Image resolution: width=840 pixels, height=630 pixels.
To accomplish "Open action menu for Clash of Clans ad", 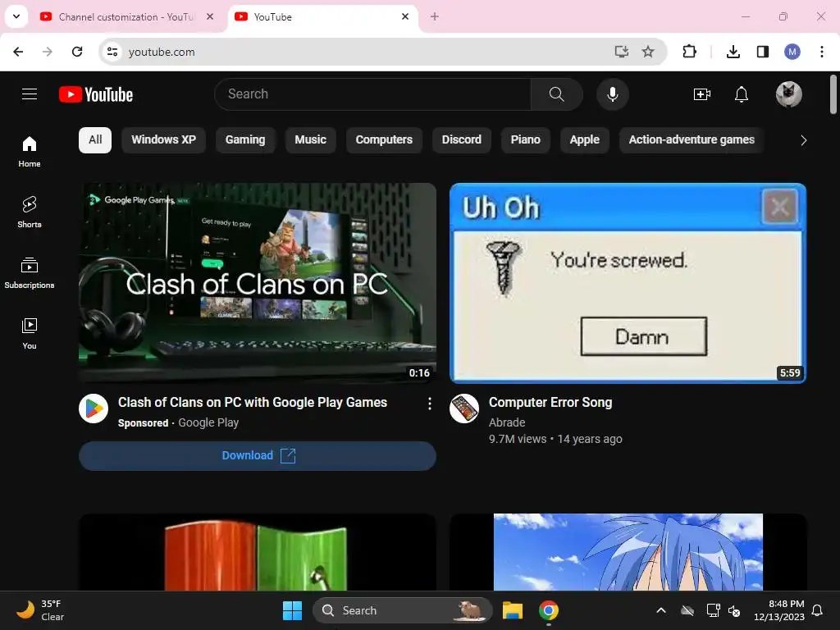I will coord(430,404).
